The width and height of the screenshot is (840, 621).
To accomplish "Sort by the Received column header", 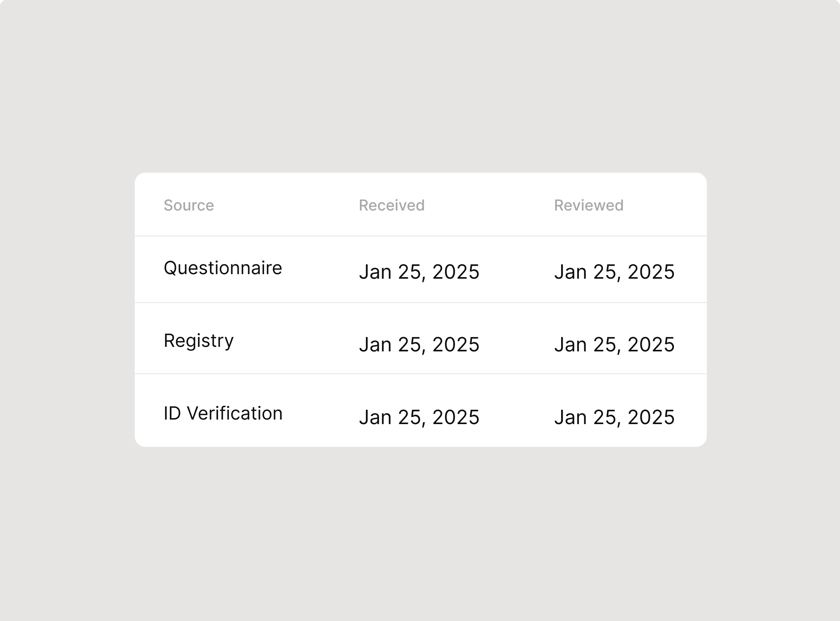I will 392,205.
